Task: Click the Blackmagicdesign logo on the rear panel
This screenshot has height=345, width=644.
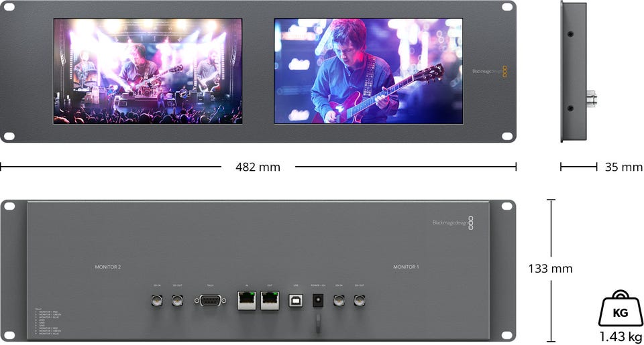Action: 453,223
